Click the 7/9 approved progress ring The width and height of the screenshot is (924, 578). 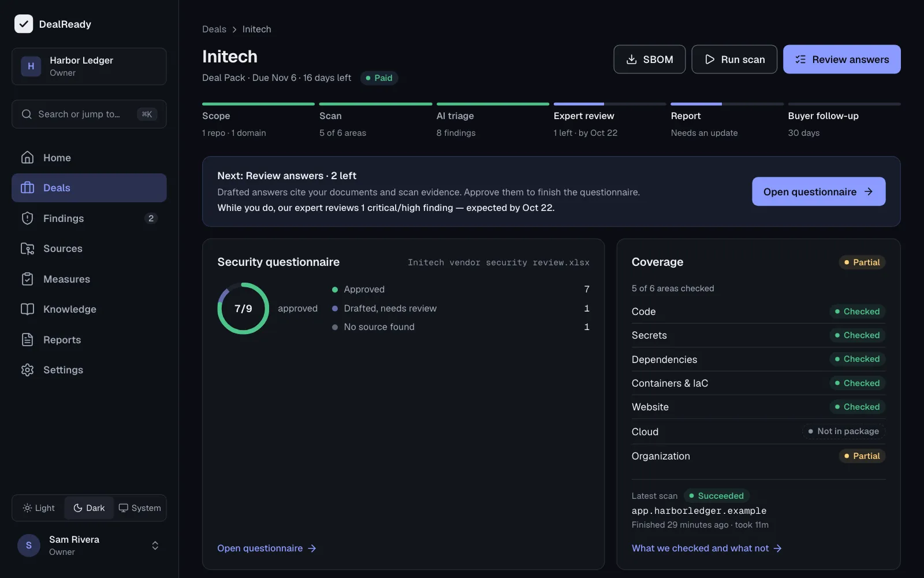click(243, 308)
